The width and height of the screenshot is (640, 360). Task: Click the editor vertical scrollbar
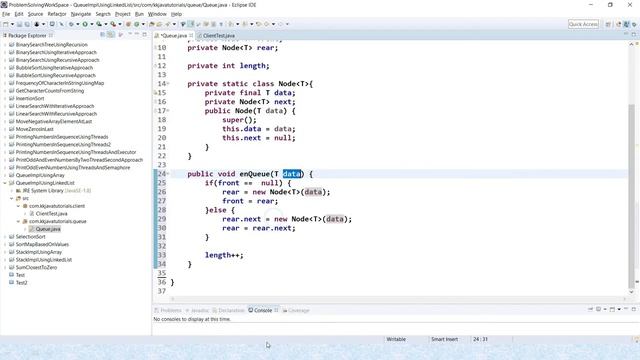pyautogui.click(x=631, y=196)
